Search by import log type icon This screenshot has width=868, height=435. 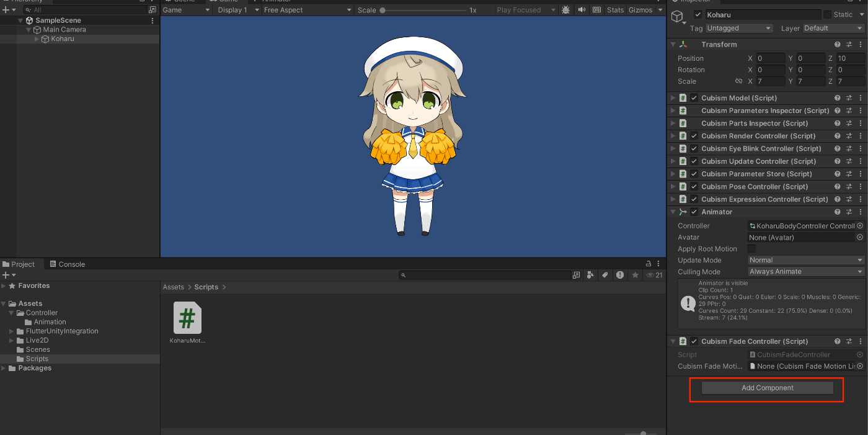620,275
